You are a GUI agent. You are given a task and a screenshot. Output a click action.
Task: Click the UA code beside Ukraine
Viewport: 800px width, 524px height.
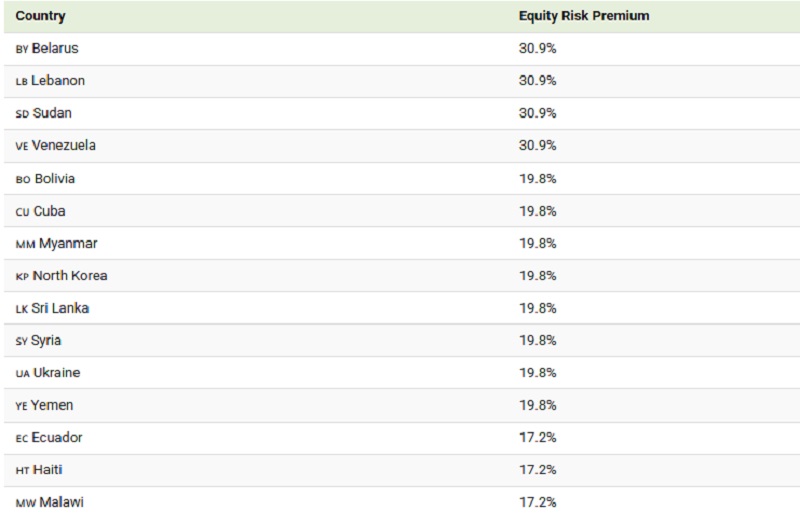[22, 374]
